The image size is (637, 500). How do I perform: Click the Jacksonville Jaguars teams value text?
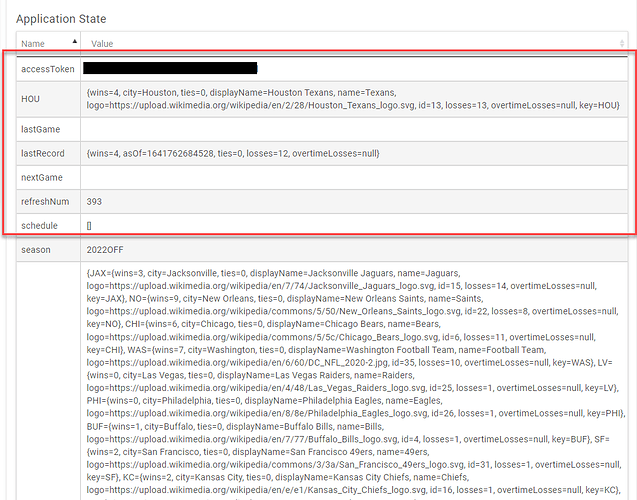354,382
